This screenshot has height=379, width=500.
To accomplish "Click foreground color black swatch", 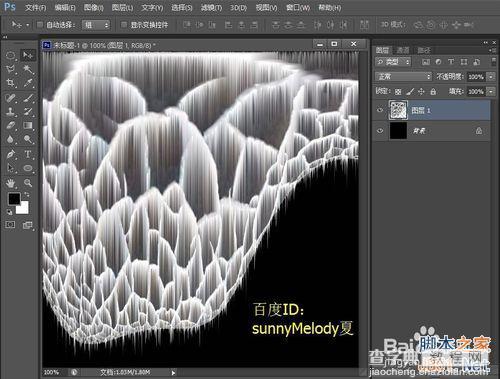I will 14,199.
